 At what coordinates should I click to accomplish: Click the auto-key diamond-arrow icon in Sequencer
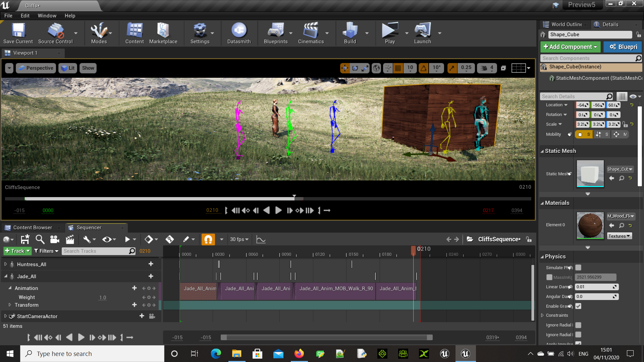169,239
